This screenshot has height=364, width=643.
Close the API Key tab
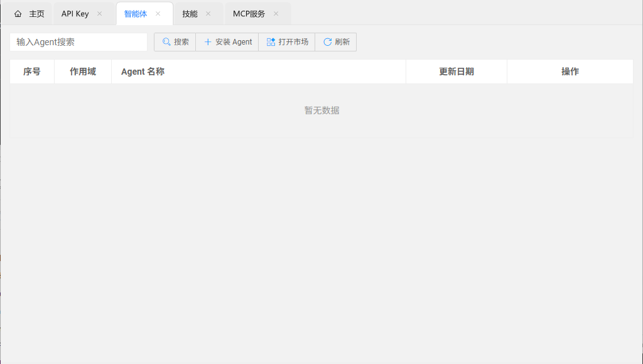click(x=99, y=14)
